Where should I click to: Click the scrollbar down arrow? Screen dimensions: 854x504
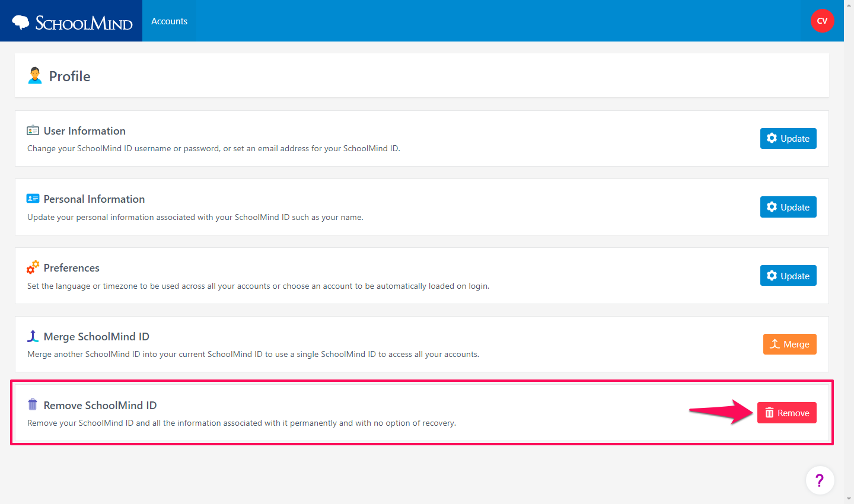click(849, 500)
